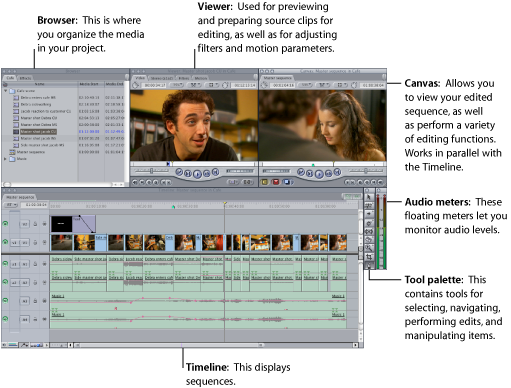Click the Mark Clip button in Viewer
The image size is (511, 388).
(x=142, y=182)
